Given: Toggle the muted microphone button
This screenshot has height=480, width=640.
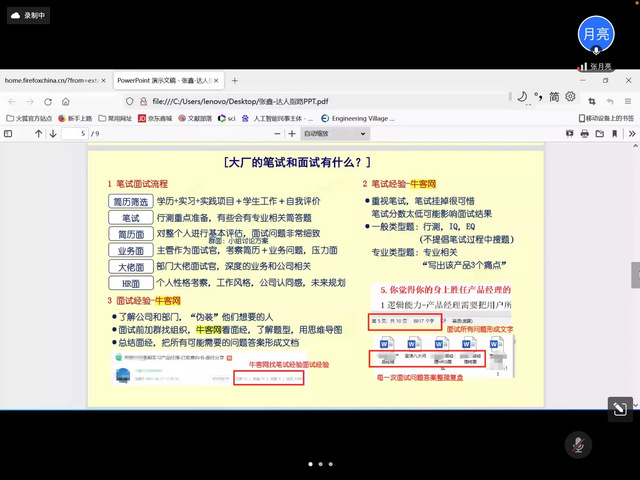Looking at the screenshot, I should (578, 444).
